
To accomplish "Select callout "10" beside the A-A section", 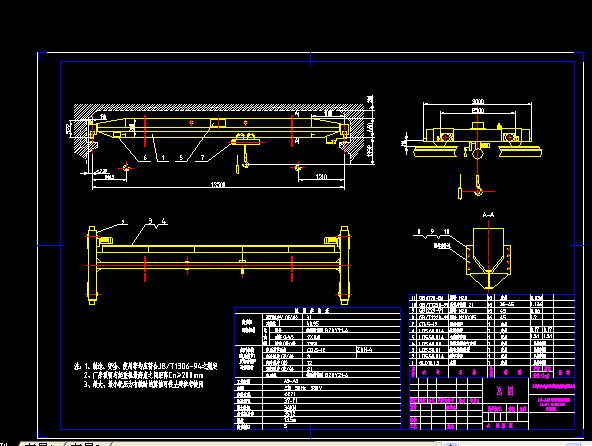I will click(446, 231).
